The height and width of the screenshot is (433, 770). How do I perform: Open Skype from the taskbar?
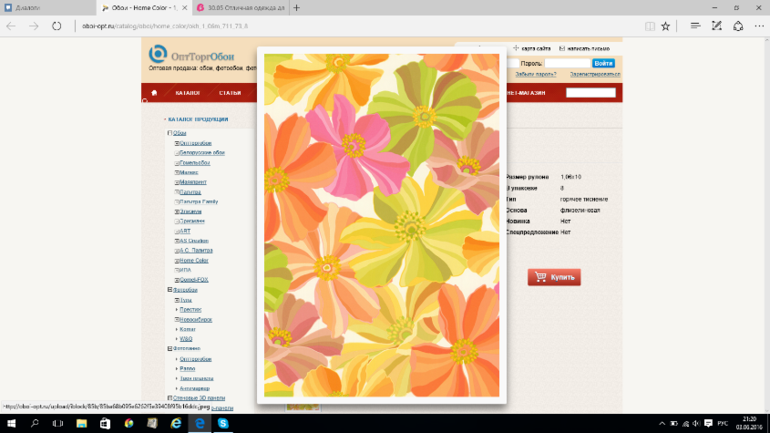(224, 423)
